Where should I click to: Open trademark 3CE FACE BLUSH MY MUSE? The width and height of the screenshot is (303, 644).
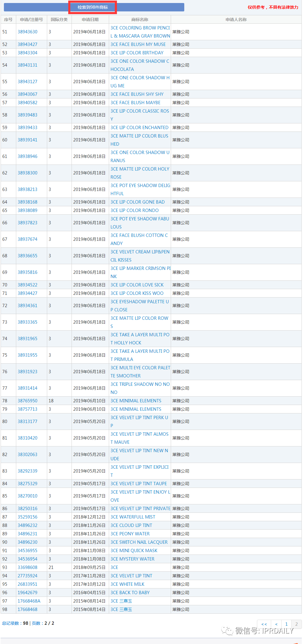138,44
